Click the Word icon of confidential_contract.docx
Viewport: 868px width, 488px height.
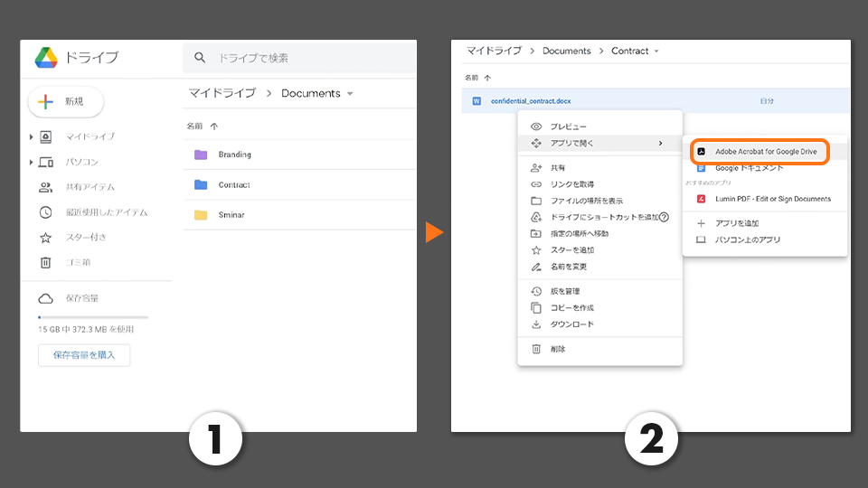[476, 101]
